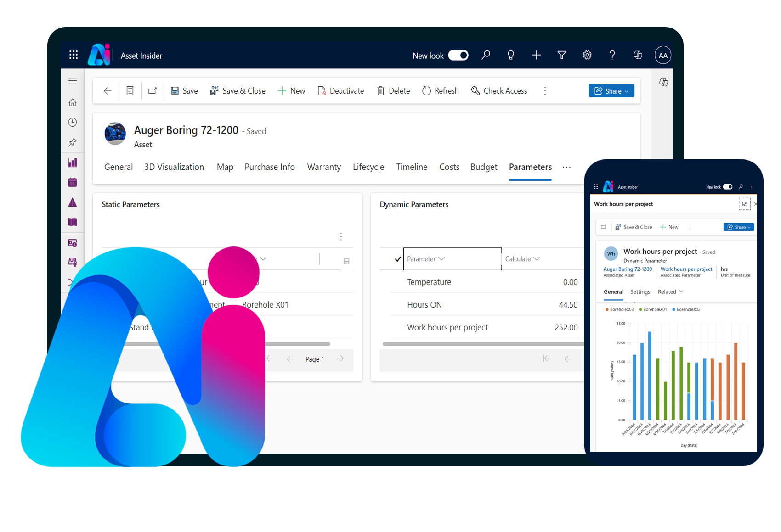Open the Purchase Info tab
Image resolution: width=781 pixels, height=532 pixels.
[x=270, y=167]
